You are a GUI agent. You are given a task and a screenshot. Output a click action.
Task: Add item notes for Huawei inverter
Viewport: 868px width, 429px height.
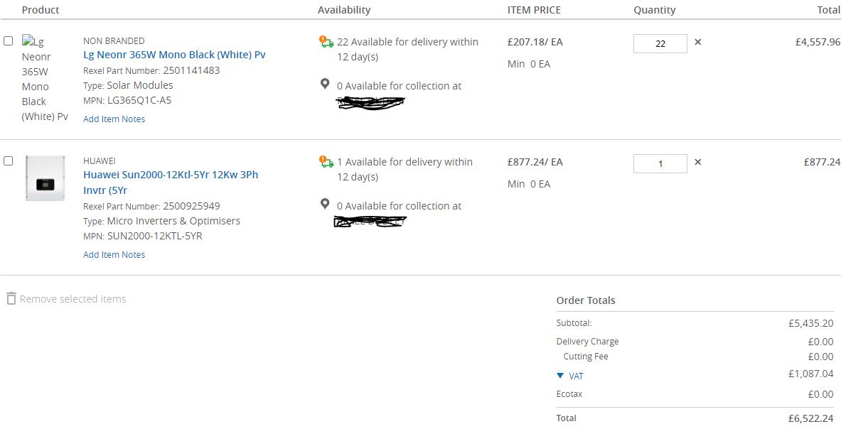pos(114,255)
